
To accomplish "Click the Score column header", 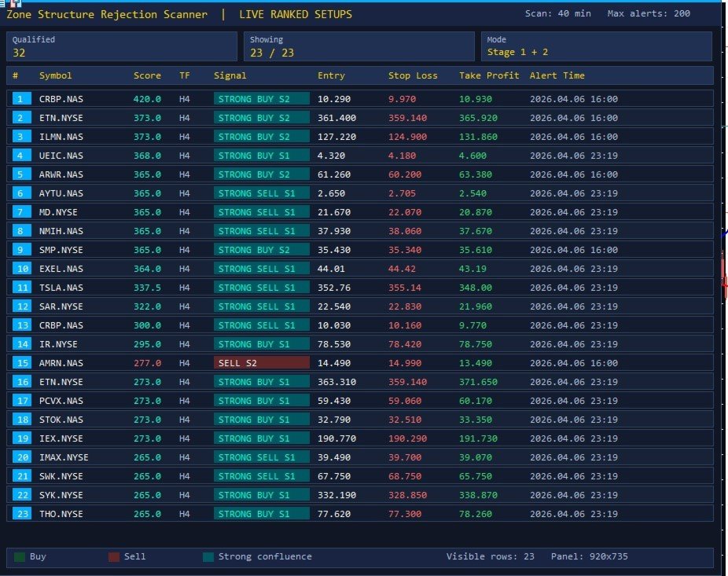I will coord(147,75).
